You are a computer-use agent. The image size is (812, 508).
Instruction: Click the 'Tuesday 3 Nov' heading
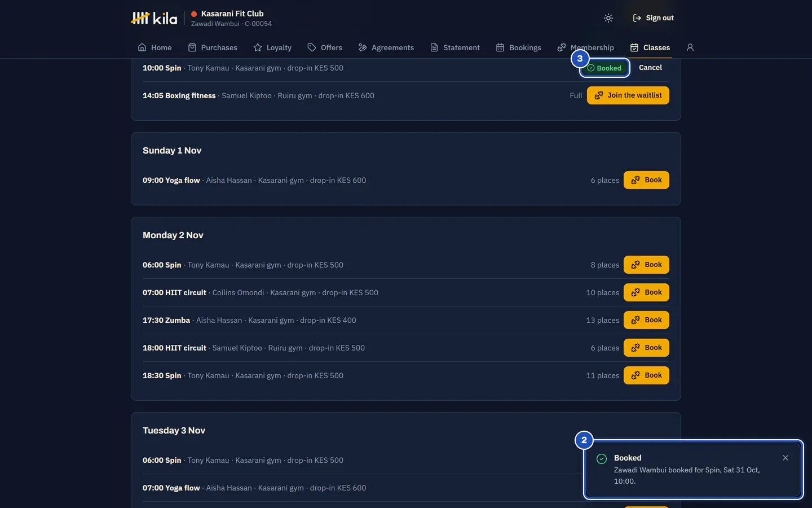pyautogui.click(x=174, y=431)
